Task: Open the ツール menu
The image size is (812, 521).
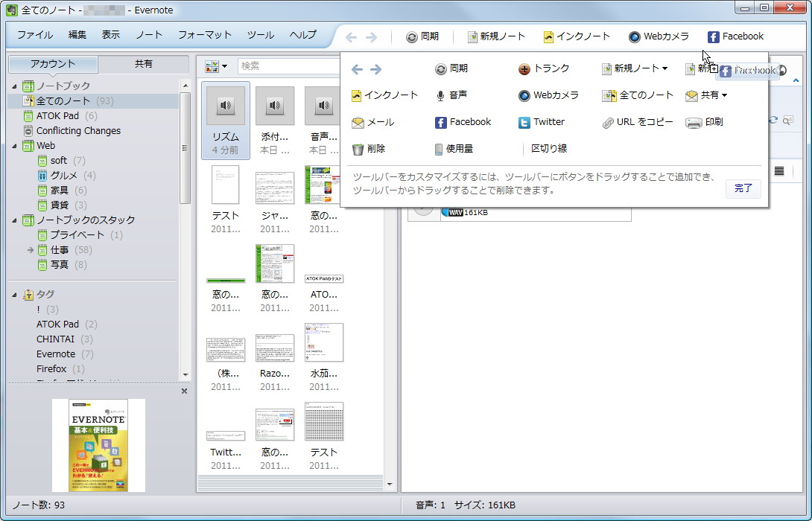Action: [x=261, y=35]
